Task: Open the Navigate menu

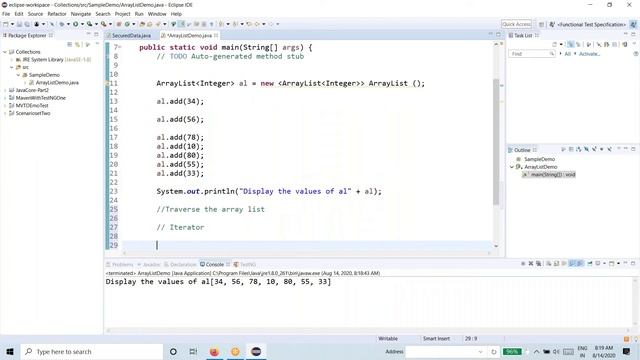Action: point(81,14)
